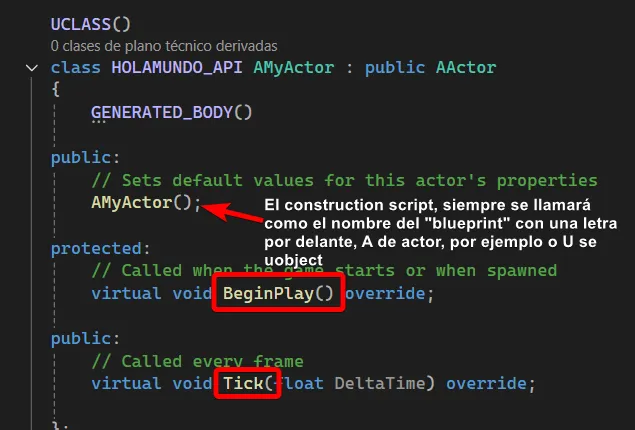Click the red arrow annotation pointing at constructor

pos(232,212)
